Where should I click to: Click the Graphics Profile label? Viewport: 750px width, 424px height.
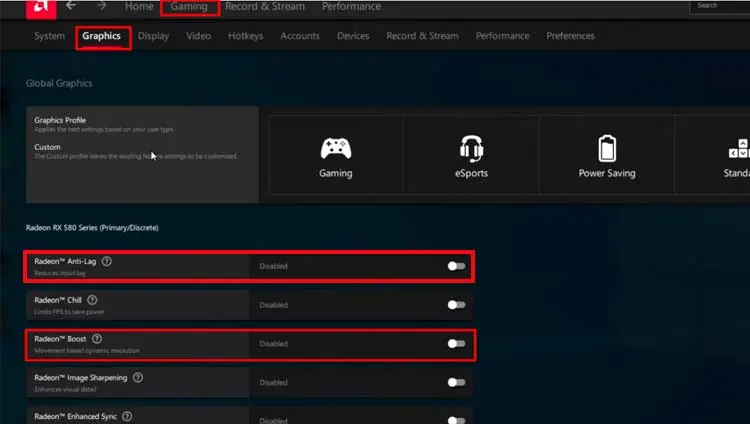[60, 120]
